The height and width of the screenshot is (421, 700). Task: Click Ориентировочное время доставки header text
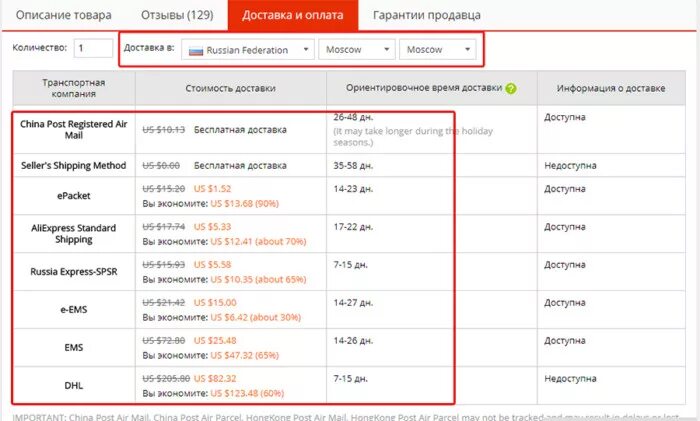424,88
